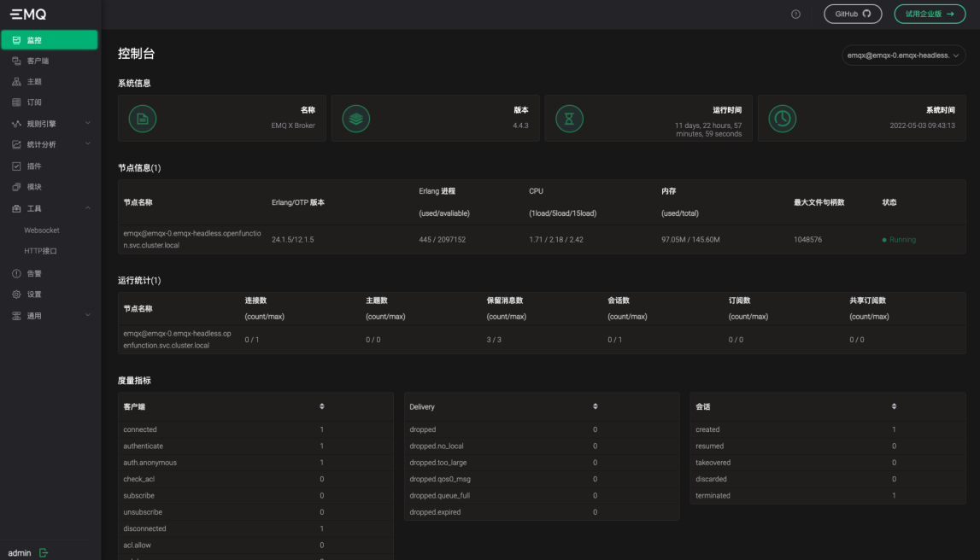
Task: Select HTTP接口 under the 工具 menu
Action: tap(40, 251)
